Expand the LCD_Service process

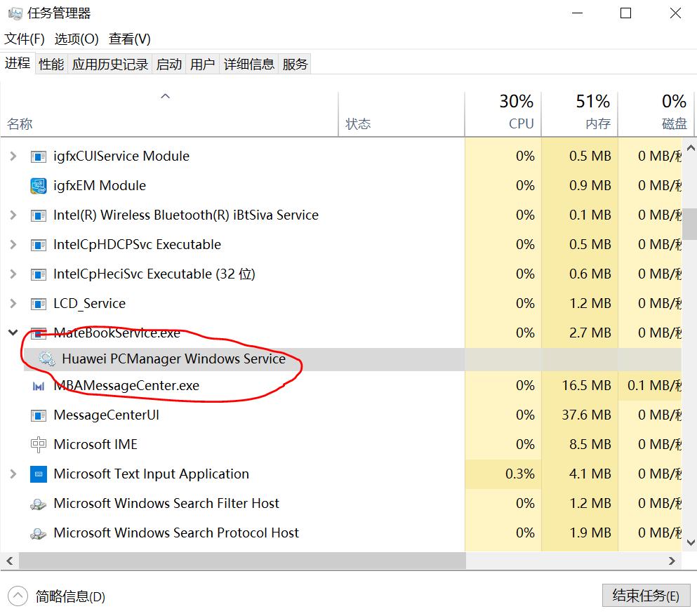(13, 304)
